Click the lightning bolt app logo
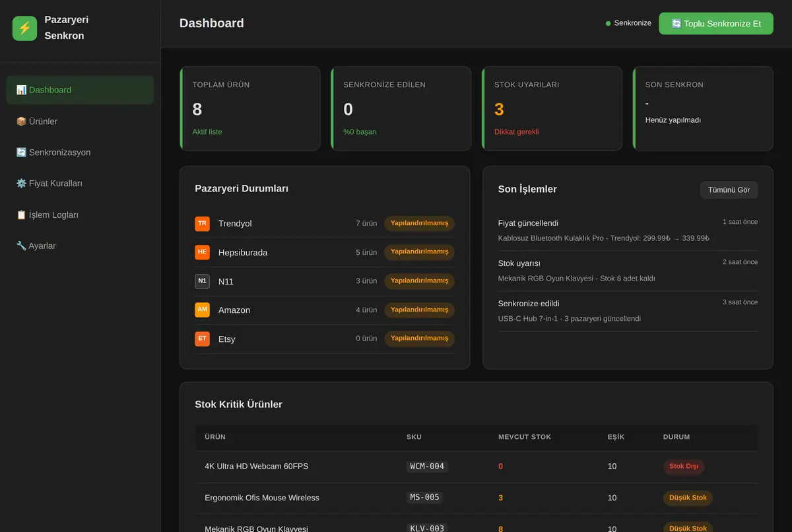Image resolution: width=792 pixels, height=532 pixels. click(x=25, y=28)
